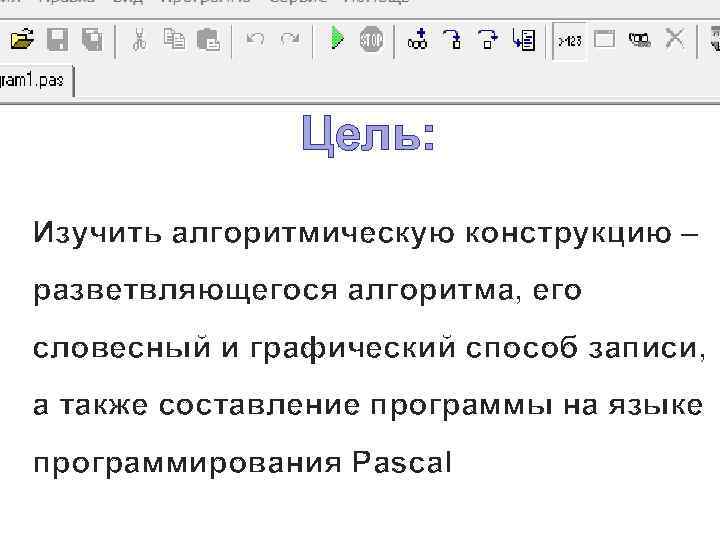The image size is (720, 540).
Task: Click the gray X icon in toolbar
Action: coord(675,39)
